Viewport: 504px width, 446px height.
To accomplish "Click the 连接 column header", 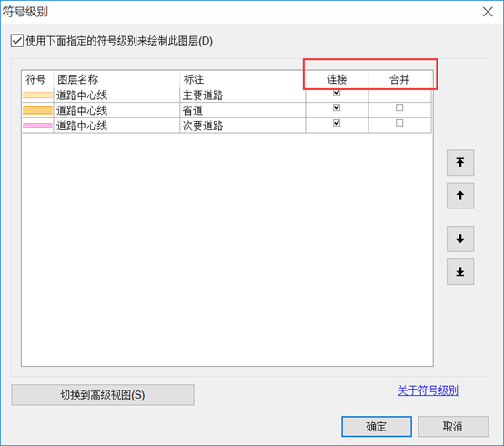I will point(337,79).
